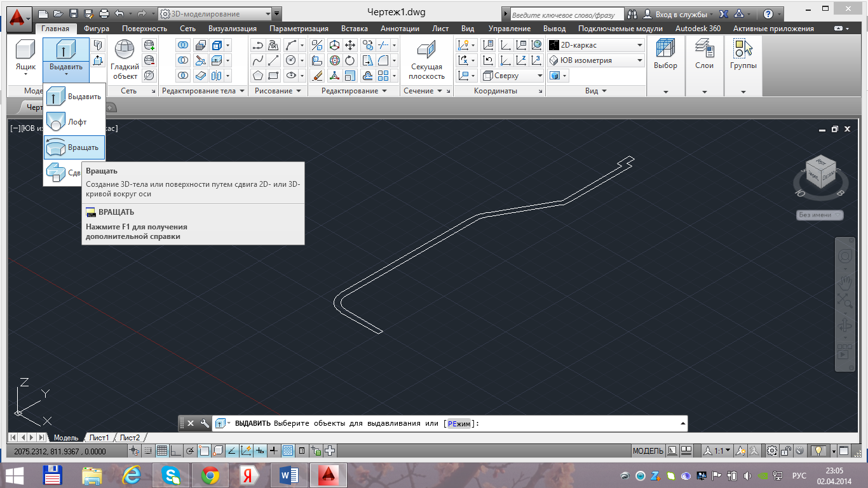Click the Undo arrow in quick access toolbar
868x488 pixels.
click(119, 13)
